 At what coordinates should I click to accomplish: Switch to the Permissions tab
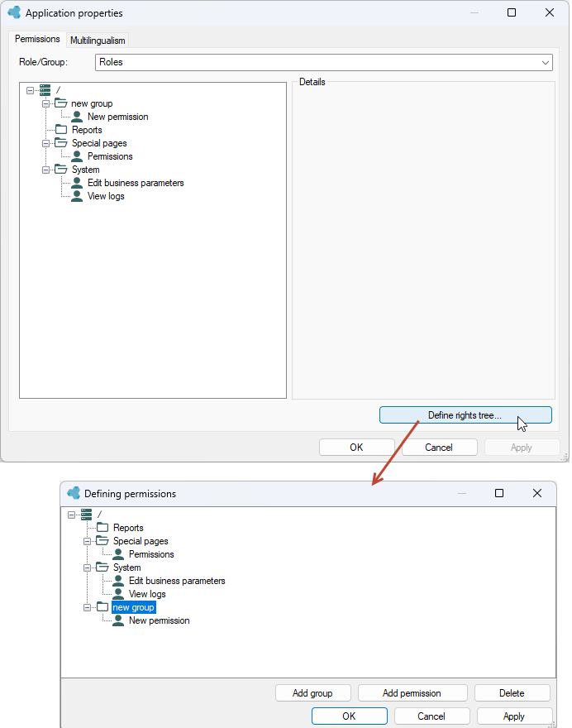(x=37, y=39)
